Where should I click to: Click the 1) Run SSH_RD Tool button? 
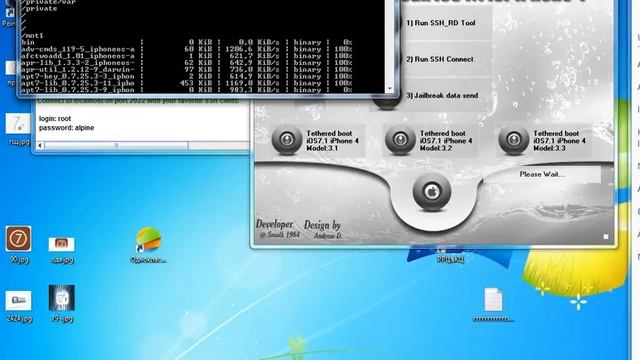pos(441,23)
